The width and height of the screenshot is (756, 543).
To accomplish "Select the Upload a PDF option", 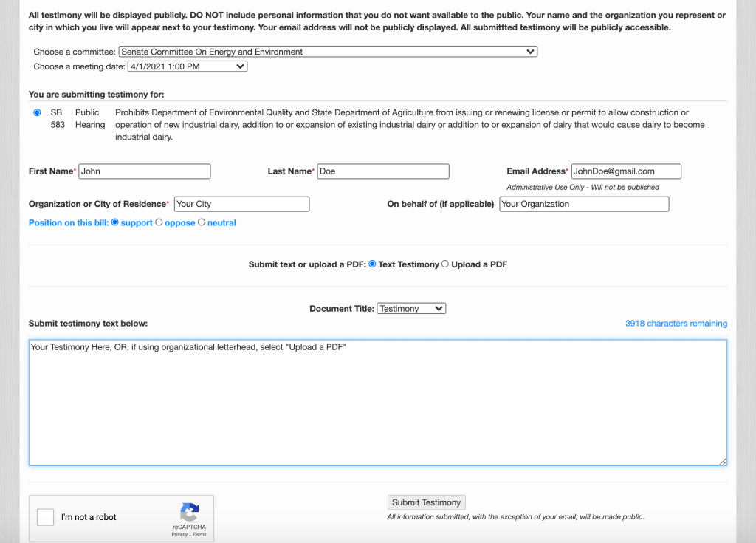I will pos(444,264).
